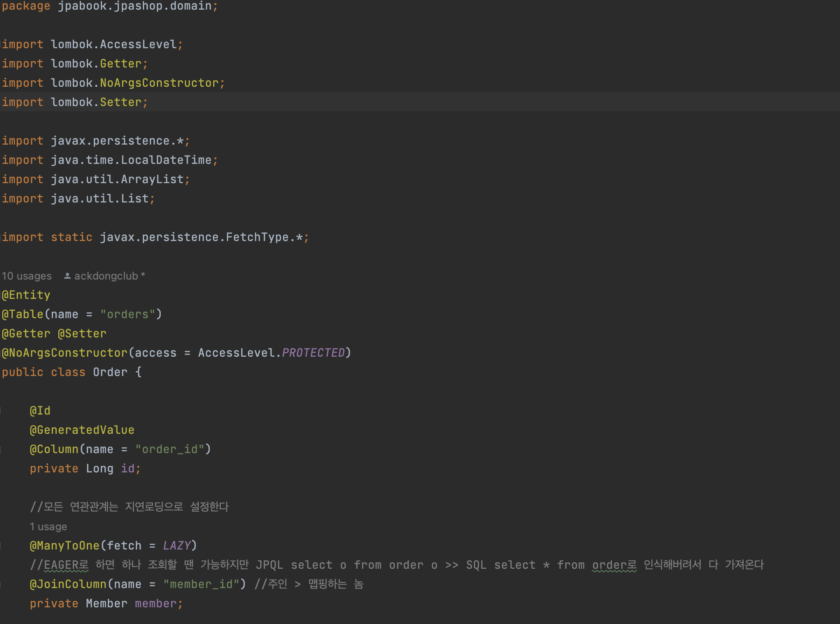Screen dimensions: 840x624
Task: Click the @GeneratedValue annotation
Action: tap(82, 430)
